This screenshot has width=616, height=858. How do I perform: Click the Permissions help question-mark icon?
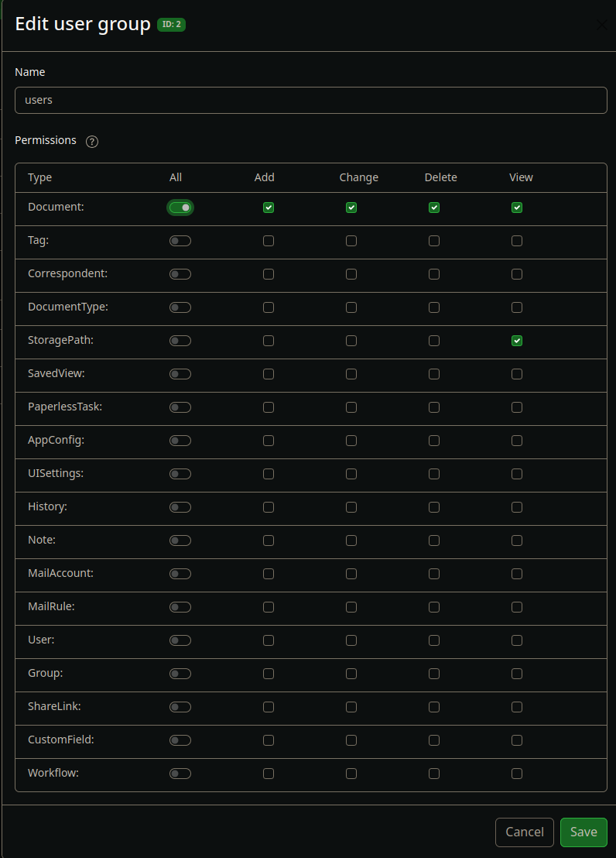[92, 142]
